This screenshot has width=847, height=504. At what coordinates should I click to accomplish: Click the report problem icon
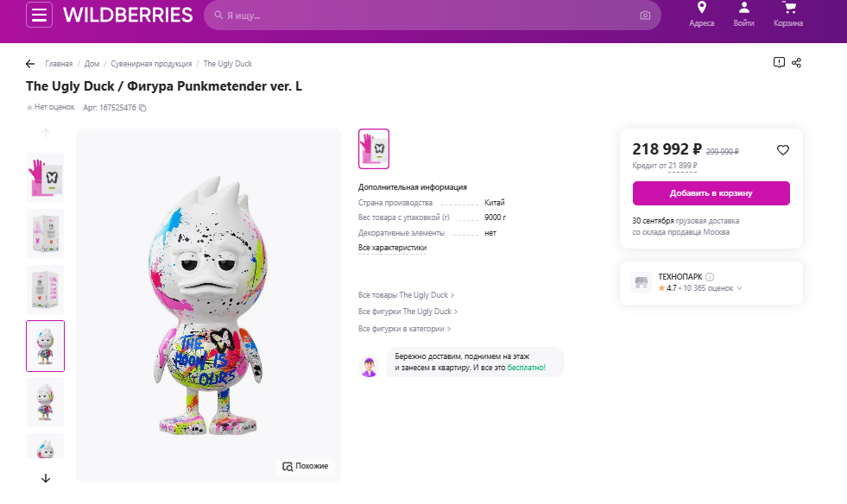(779, 63)
